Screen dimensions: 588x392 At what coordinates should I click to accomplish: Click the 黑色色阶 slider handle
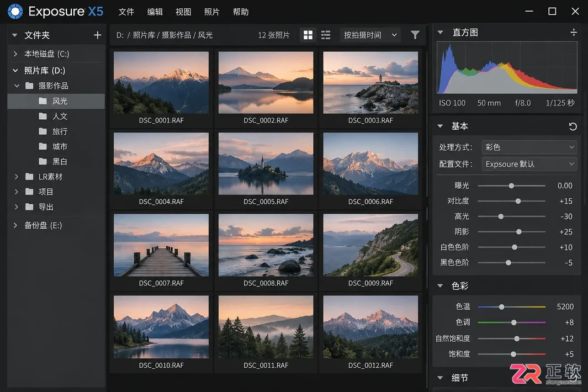click(x=508, y=263)
